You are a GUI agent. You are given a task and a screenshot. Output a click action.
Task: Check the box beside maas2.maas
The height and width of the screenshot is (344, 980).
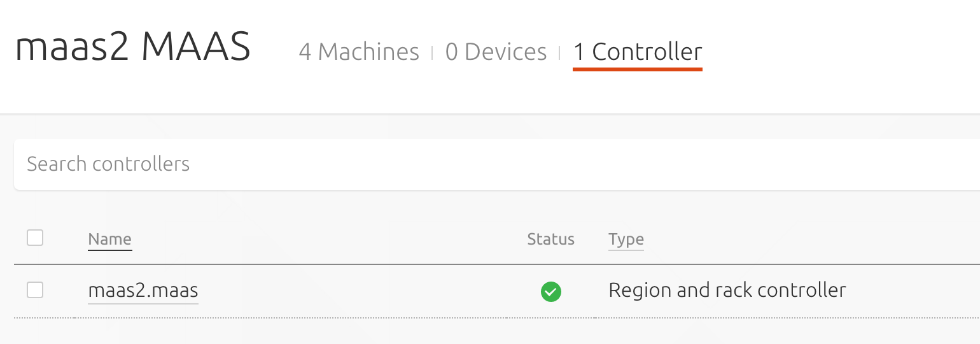point(35,290)
